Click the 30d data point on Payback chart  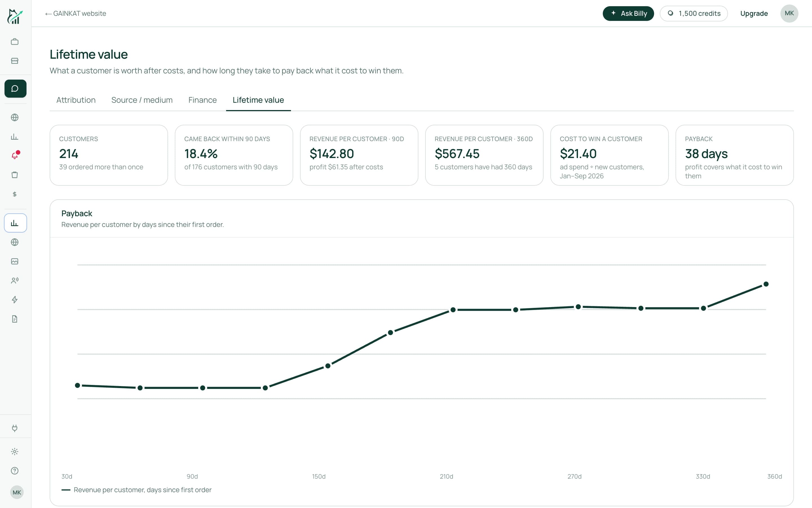click(x=78, y=385)
